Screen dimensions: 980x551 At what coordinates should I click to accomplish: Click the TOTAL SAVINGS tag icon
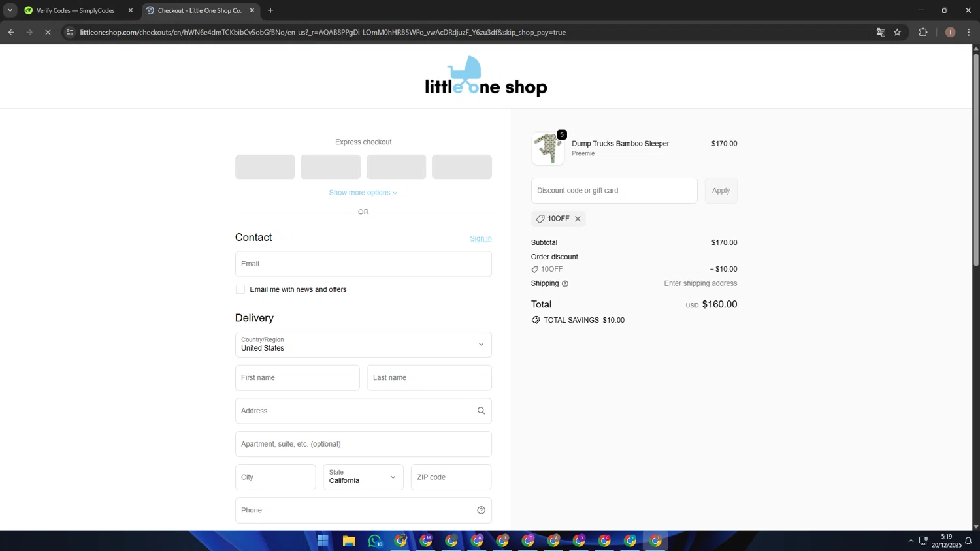point(536,320)
